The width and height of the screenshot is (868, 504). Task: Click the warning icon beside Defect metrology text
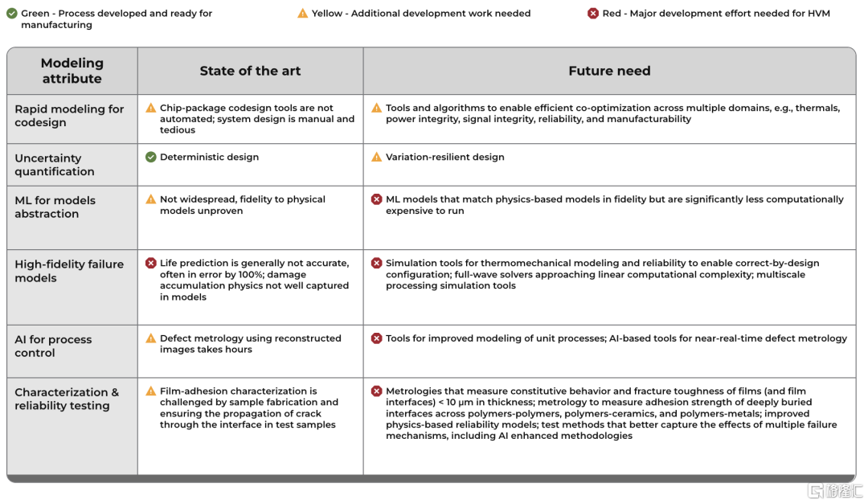pos(150,338)
